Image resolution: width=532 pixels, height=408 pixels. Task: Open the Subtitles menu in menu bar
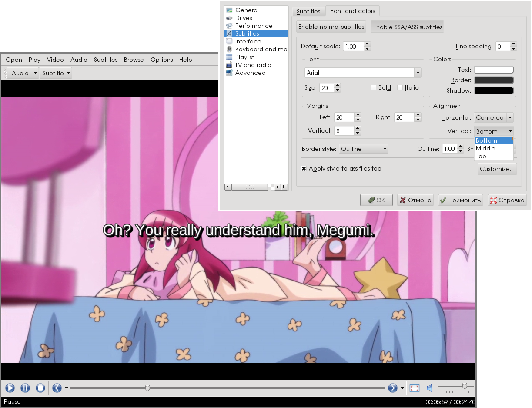[x=106, y=60]
